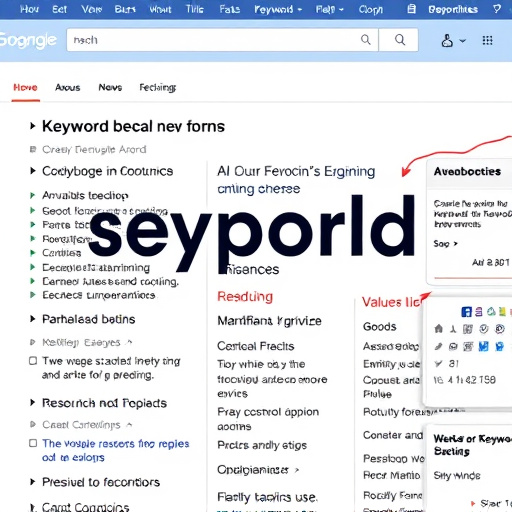Screen dimensions: 512x512
Task: Expand 'Parhalaad betins' section
Action: tap(33, 319)
